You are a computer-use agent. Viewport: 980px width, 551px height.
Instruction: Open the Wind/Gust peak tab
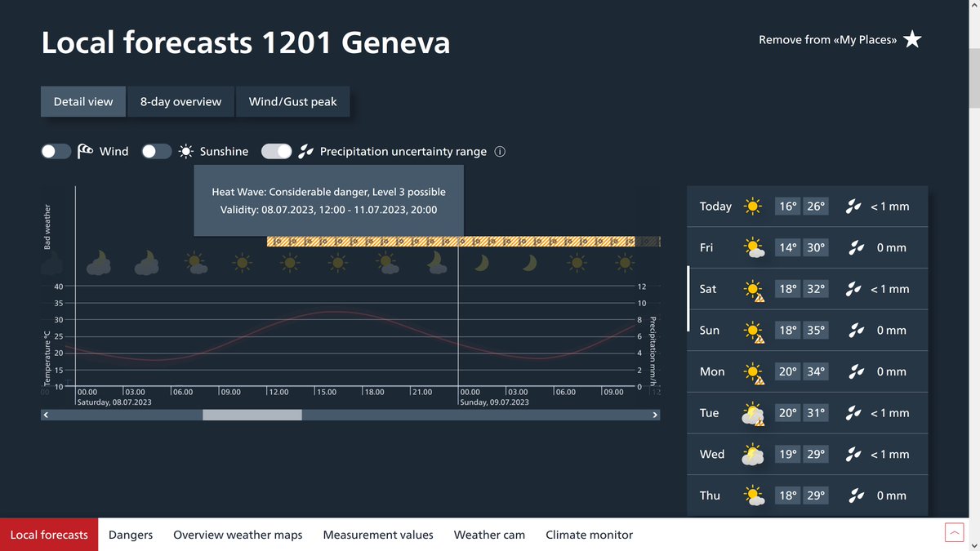[x=293, y=102]
